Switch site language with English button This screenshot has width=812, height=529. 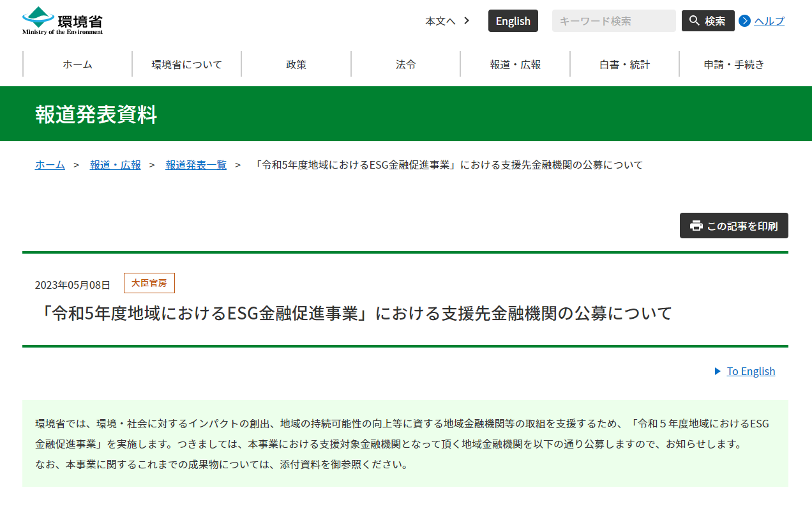click(x=513, y=20)
